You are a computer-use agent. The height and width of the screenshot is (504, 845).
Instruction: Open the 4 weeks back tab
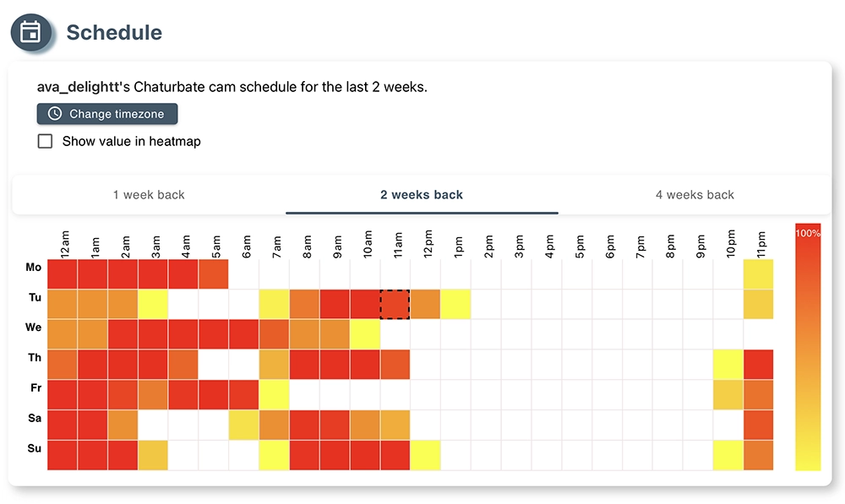[695, 195]
